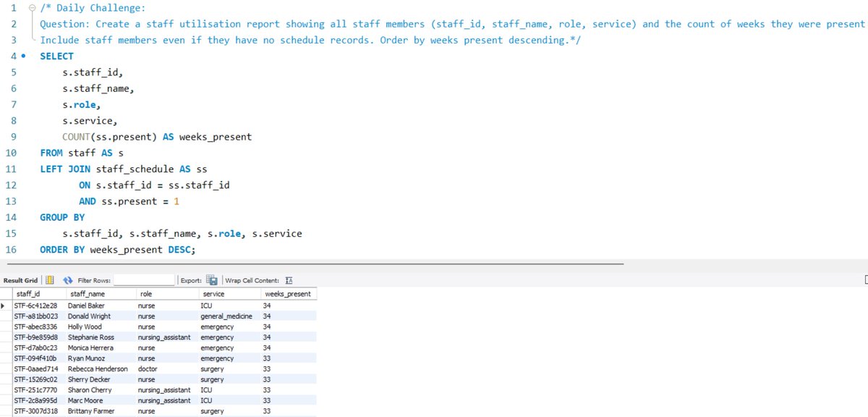This screenshot has width=868, height=417.
Task: Click LEFT JOIN staff_schedule line
Action: tap(124, 169)
